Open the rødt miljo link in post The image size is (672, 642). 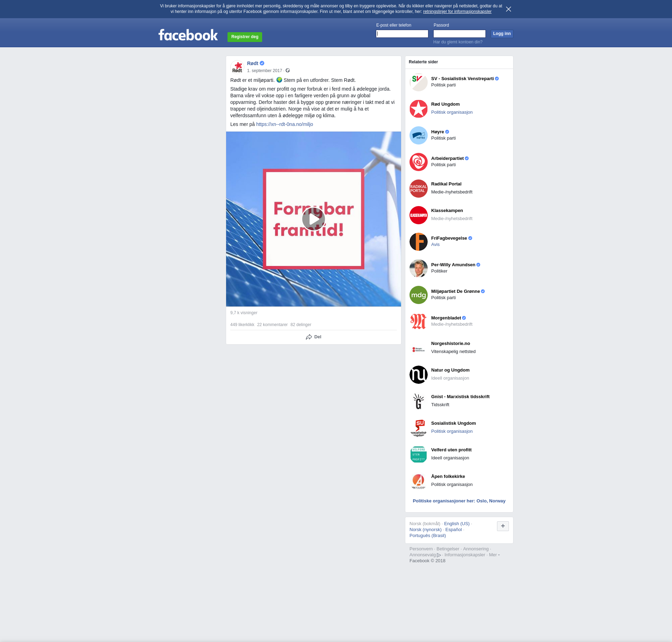284,124
